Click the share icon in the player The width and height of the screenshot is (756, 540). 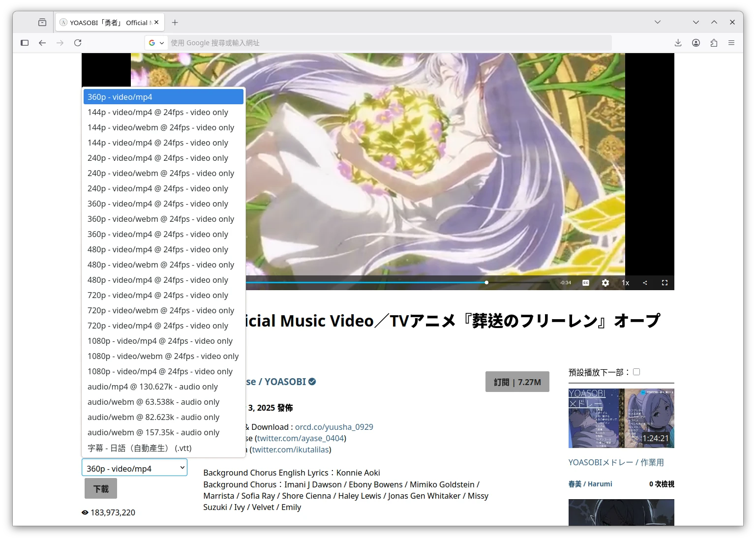pyautogui.click(x=645, y=283)
